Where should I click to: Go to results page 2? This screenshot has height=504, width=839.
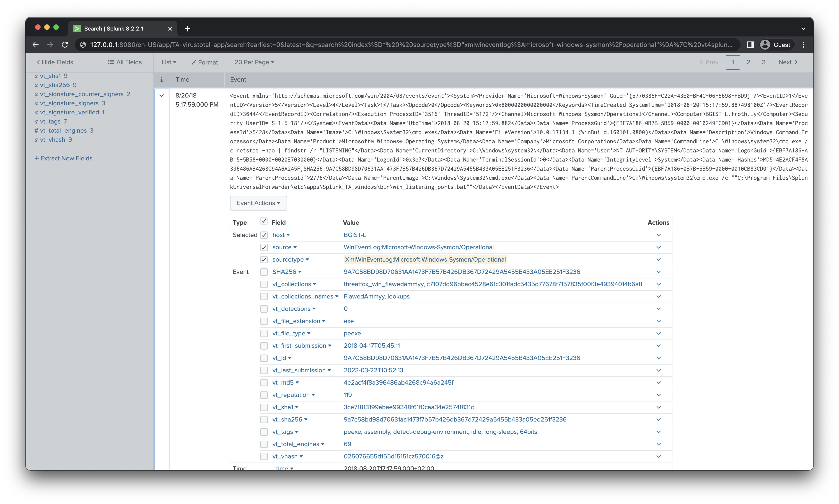(x=748, y=62)
